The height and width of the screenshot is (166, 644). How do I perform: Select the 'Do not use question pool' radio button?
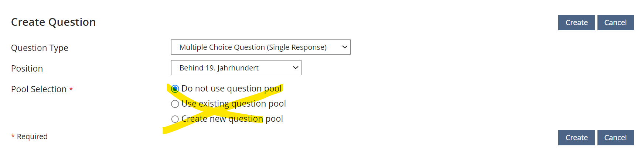click(x=175, y=89)
